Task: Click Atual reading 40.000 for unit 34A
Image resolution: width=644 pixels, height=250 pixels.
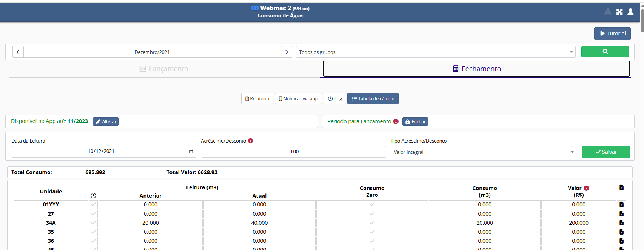Action: point(259,223)
